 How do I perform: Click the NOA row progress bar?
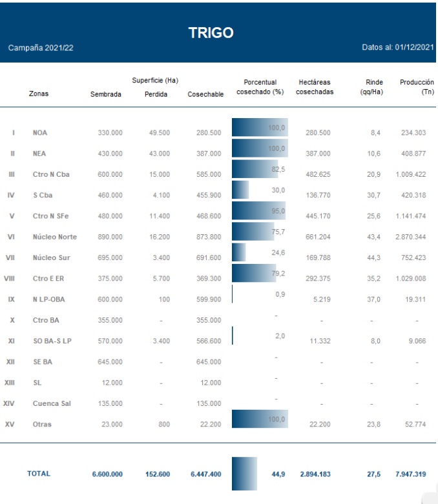[x=259, y=128]
